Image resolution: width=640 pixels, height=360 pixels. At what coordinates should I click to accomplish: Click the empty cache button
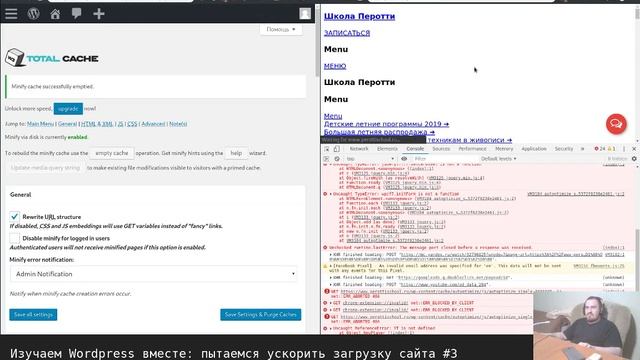112,153
